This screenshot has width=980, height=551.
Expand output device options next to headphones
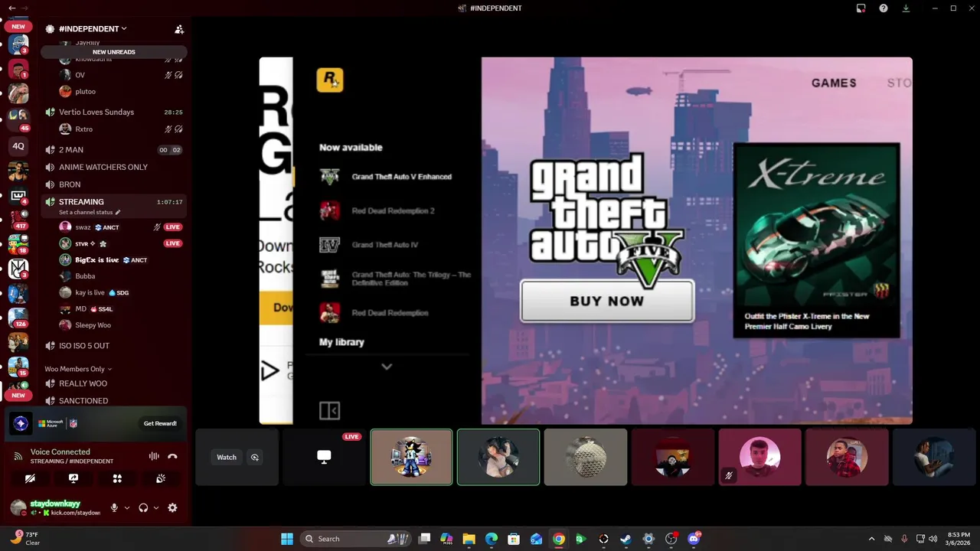pyautogui.click(x=156, y=507)
